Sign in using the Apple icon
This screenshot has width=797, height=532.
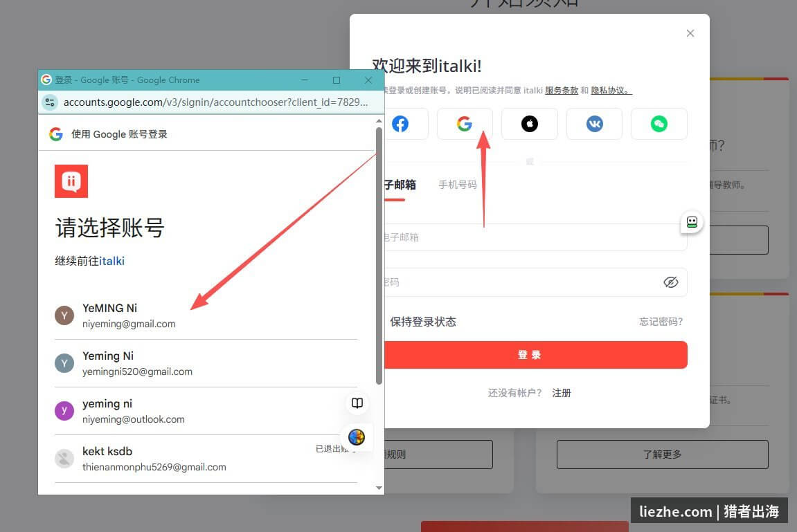click(529, 124)
